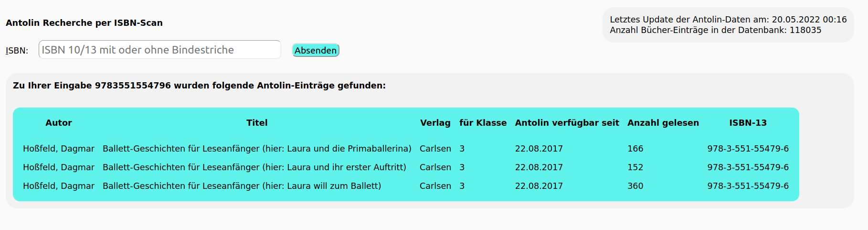Click the Autor column header

pos(59,123)
